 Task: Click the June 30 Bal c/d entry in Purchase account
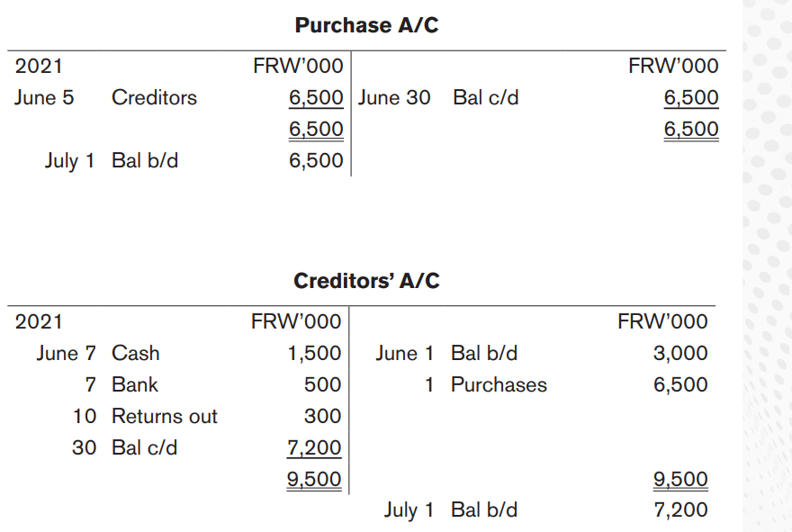click(538, 97)
